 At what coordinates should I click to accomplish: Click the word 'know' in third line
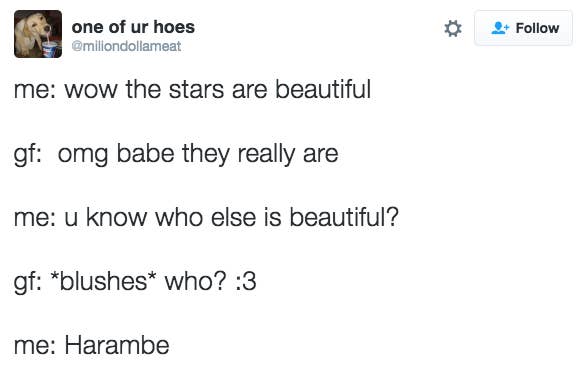(x=116, y=218)
